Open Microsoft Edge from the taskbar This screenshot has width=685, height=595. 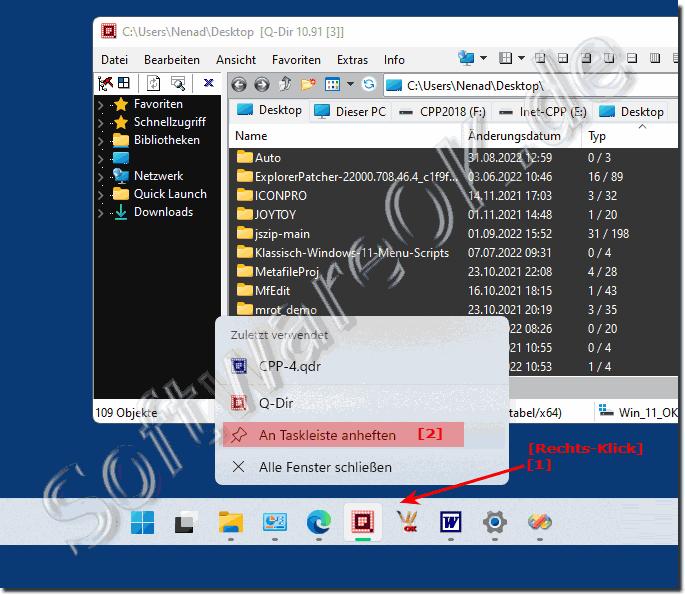click(x=318, y=522)
